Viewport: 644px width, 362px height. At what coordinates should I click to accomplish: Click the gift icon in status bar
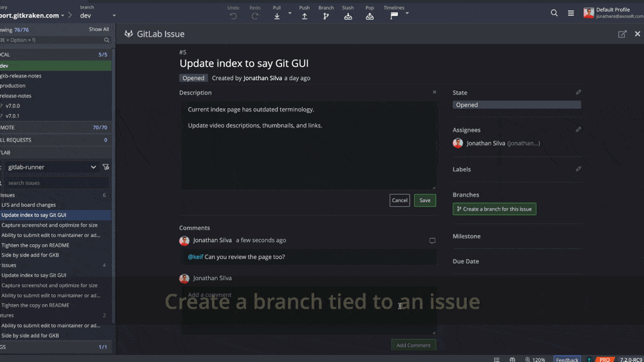pyautogui.click(x=512, y=359)
